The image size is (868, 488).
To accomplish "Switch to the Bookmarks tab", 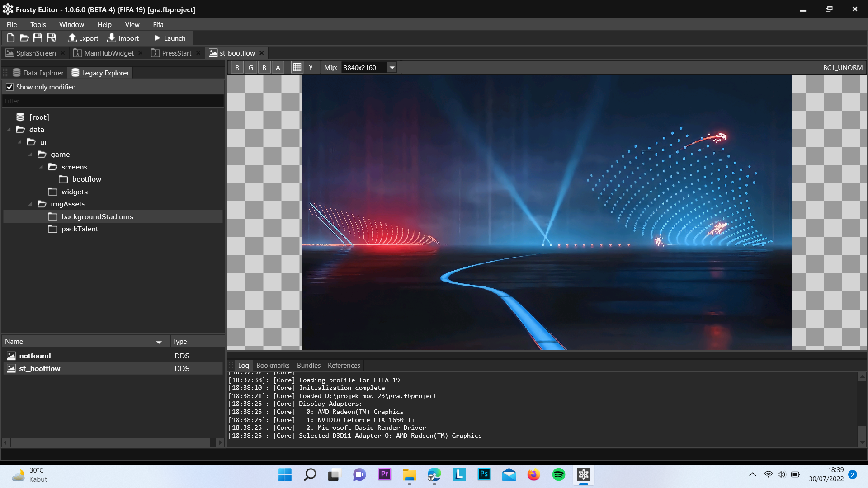I will pyautogui.click(x=273, y=365).
